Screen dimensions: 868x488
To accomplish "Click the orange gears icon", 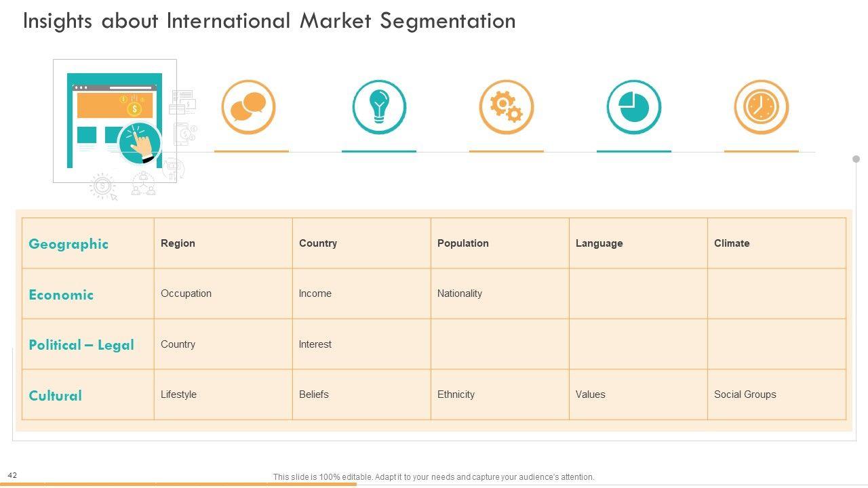I will coord(507,107).
